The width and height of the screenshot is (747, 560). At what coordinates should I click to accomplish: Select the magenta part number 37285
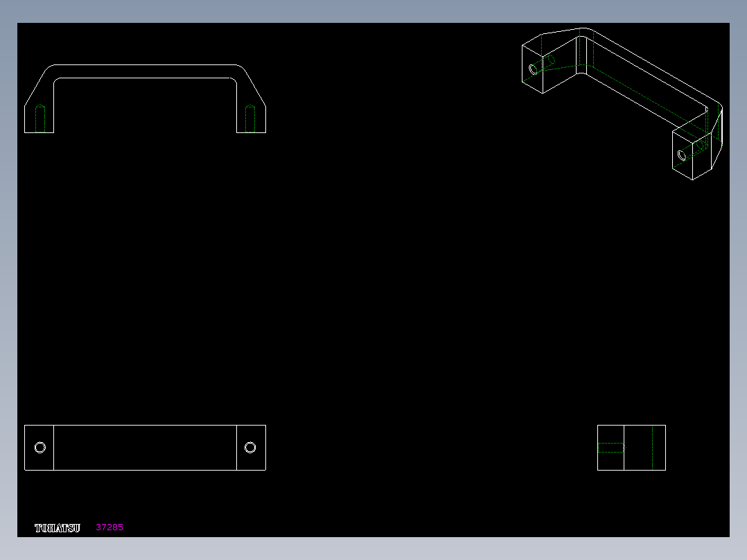[109, 527]
